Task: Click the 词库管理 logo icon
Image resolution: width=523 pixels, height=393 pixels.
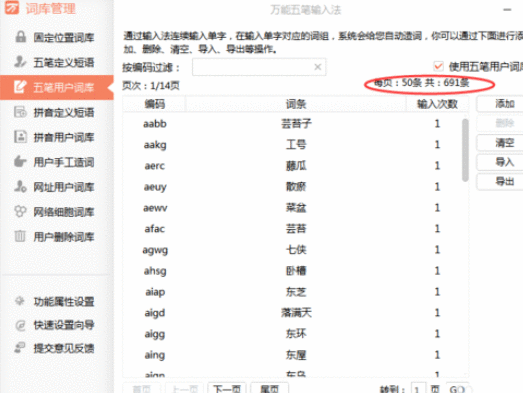Action: click(x=12, y=8)
